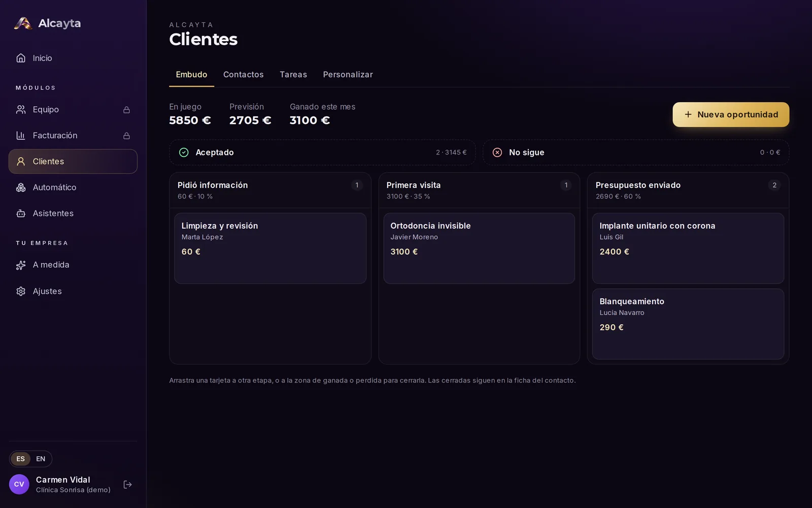This screenshot has height=508, width=812.
Task: Click the Equipo people icon
Action: (21, 110)
